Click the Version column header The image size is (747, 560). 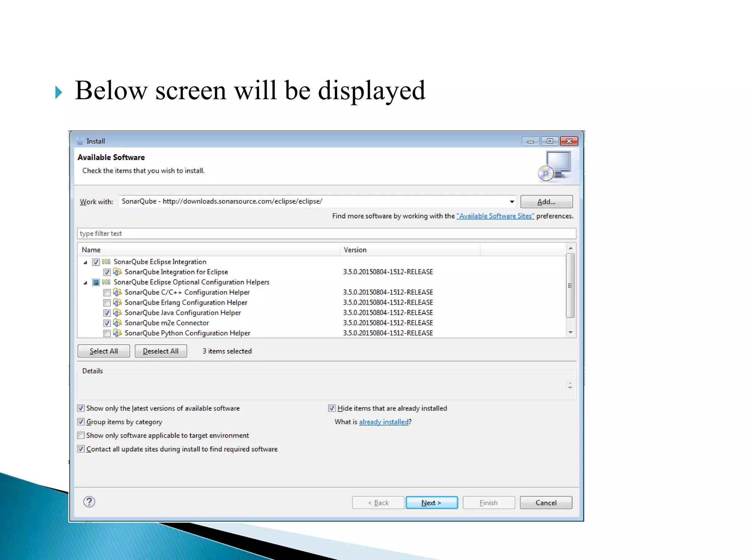point(410,250)
